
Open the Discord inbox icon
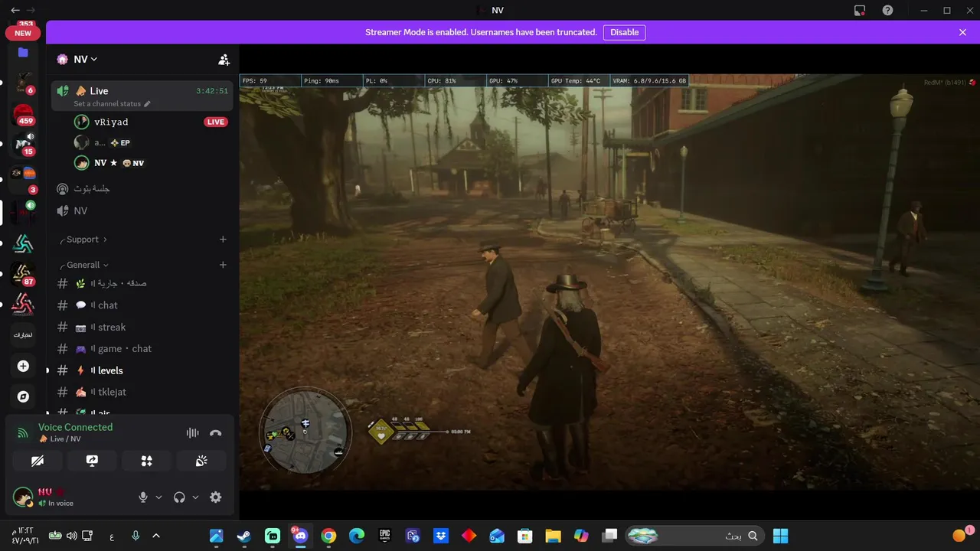pyautogui.click(x=860, y=11)
